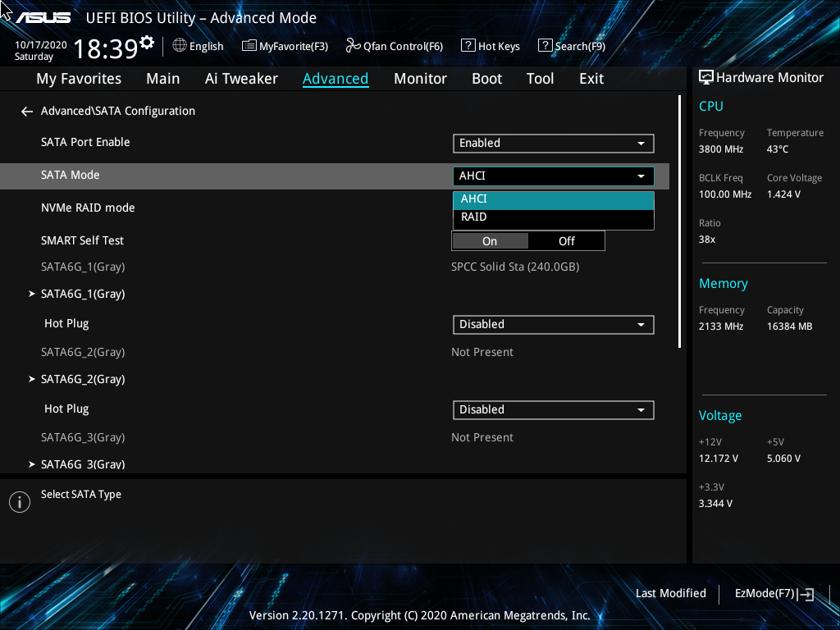The width and height of the screenshot is (840, 630).
Task: Click the 12.172 V value
Action: [719, 459]
